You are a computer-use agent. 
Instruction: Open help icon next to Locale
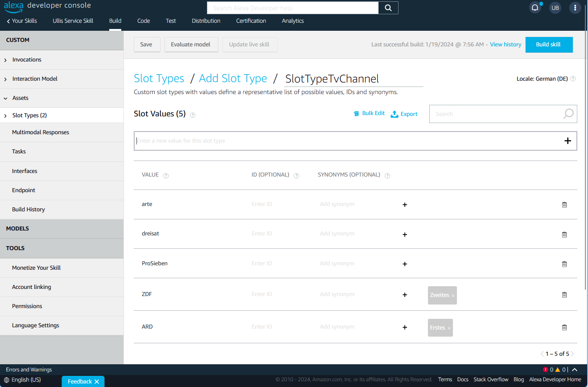coord(573,78)
